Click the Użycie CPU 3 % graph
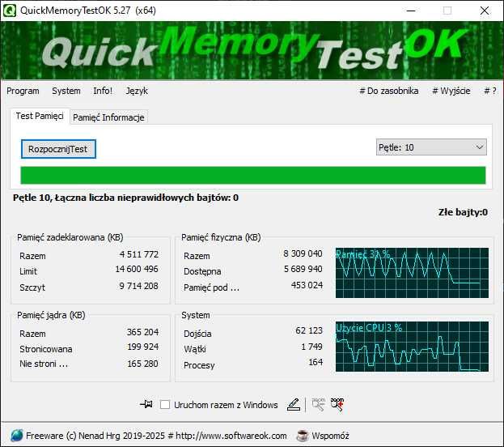 click(412, 347)
